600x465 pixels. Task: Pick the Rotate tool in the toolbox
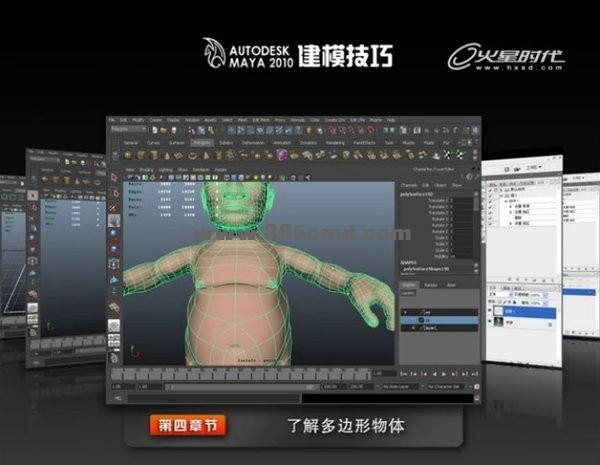coord(114,234)
